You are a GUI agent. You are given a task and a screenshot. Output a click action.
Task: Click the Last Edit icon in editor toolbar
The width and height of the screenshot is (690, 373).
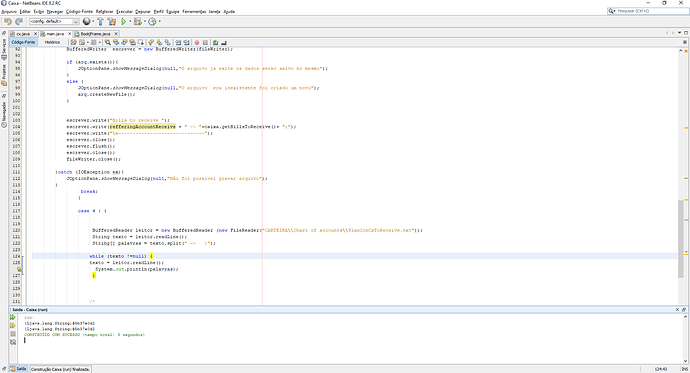pos(73,42)
